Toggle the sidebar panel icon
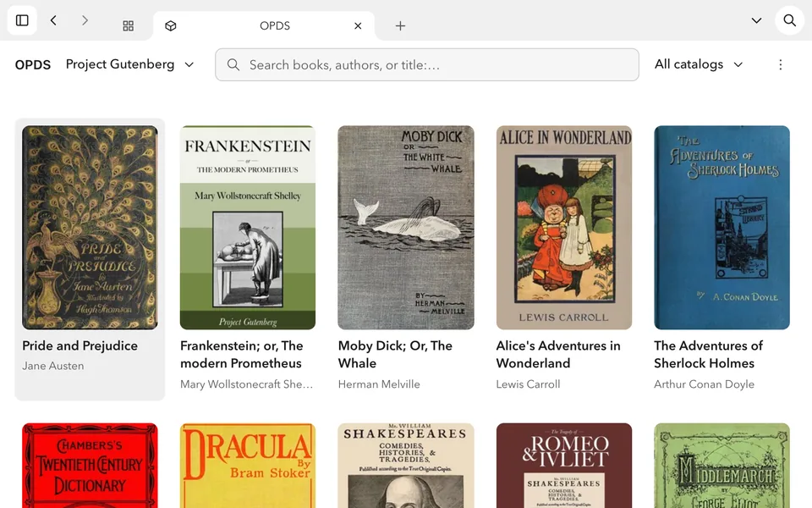This screenshot has height=508, width=812. 22,20
